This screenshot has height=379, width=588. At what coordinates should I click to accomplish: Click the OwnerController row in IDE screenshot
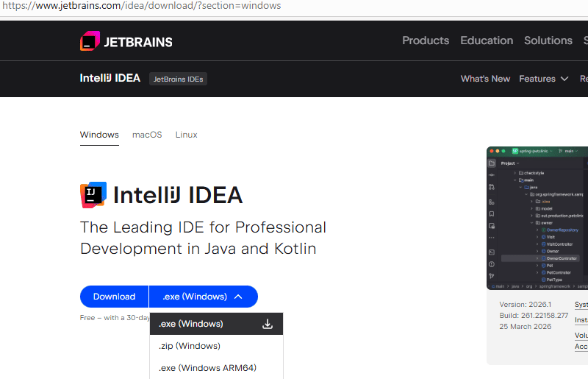pyautogui.click(x=540, y=258)
